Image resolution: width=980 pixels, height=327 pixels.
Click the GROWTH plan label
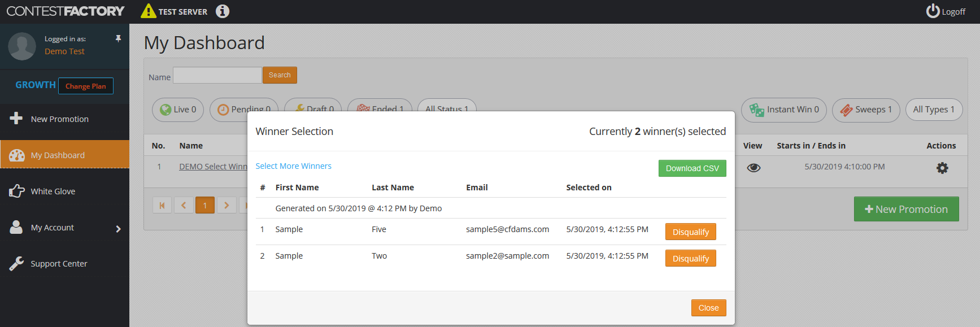tap(35, 85)
